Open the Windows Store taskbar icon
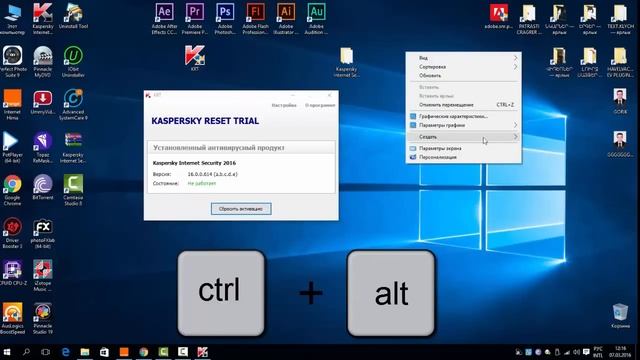The image size is (640, 360). pos(104,352)
